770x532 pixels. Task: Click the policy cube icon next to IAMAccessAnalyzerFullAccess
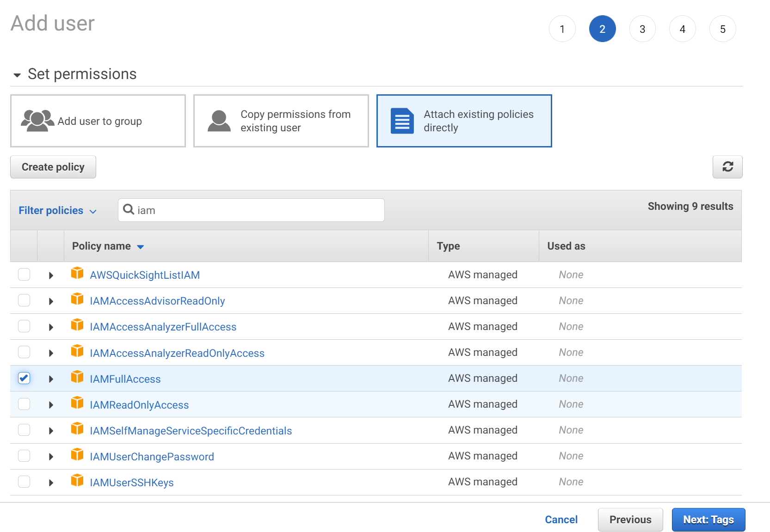77,325
